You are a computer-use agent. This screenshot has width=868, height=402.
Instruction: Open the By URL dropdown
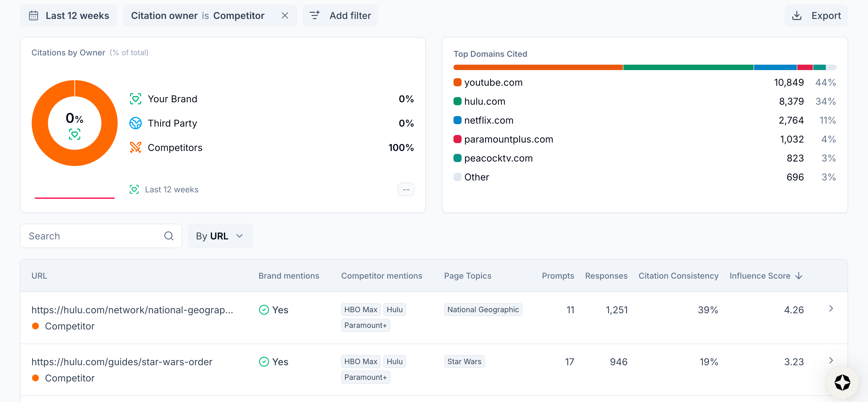click(x=220, y=236)
